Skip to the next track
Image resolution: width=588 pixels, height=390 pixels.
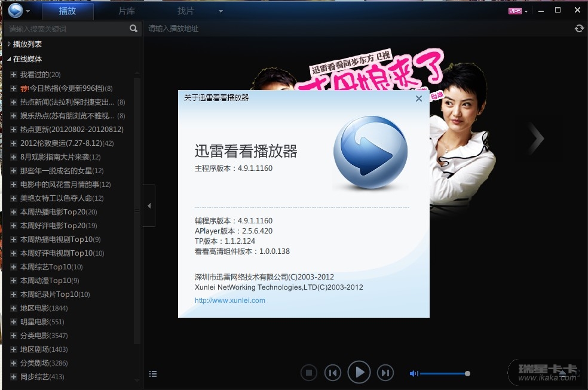coord(385,373)
